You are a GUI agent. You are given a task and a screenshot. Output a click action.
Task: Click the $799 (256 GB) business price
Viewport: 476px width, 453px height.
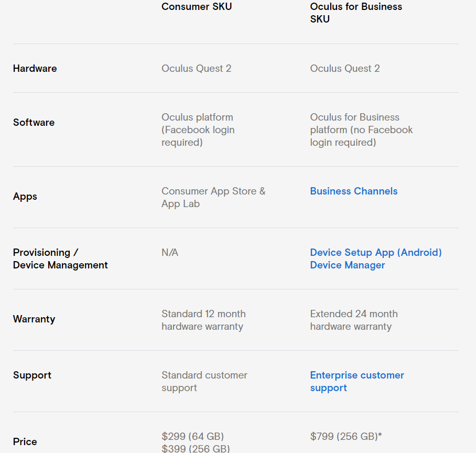(345, 436)
